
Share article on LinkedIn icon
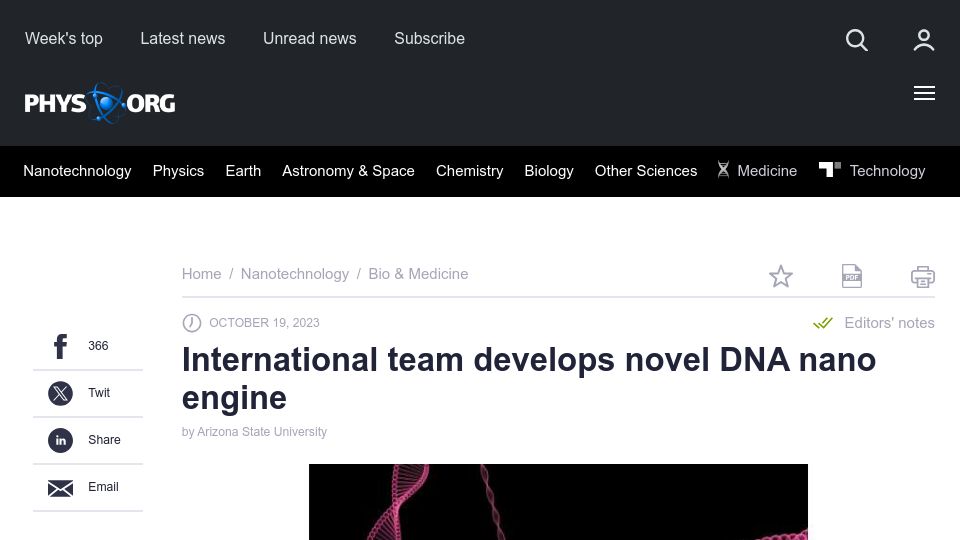pos(60,440)
